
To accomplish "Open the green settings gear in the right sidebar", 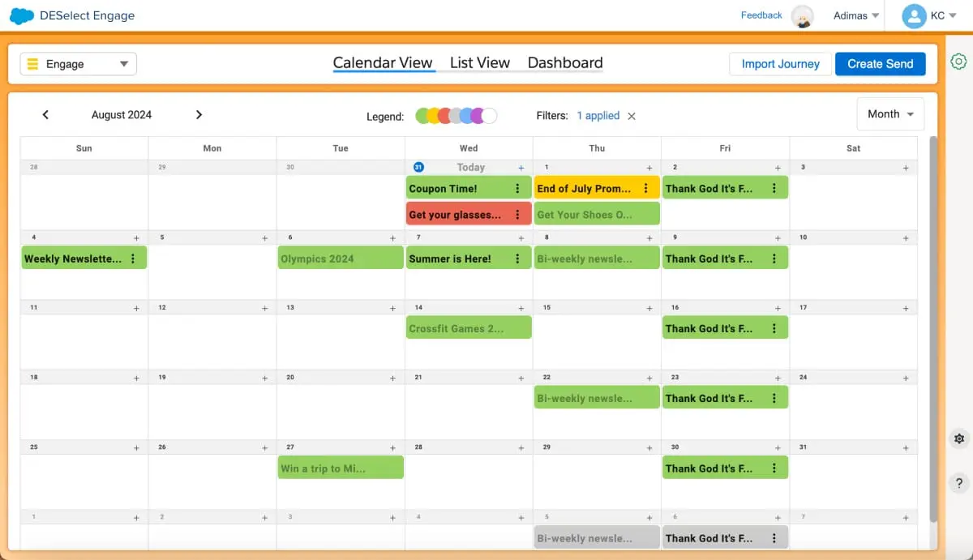I will [958, 62].
